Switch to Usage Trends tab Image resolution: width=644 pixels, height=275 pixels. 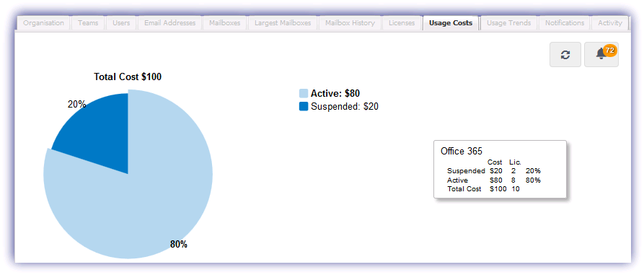point(509,23)
